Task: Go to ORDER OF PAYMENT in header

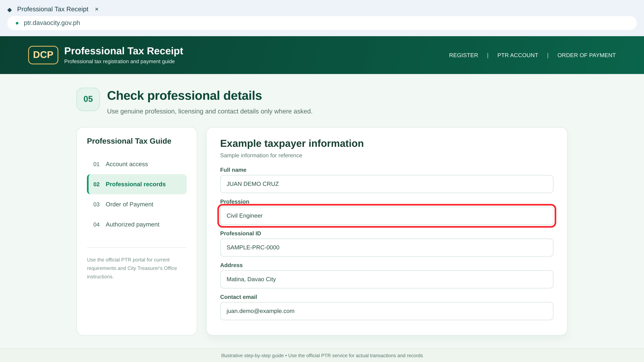Action: coord(586,55)
